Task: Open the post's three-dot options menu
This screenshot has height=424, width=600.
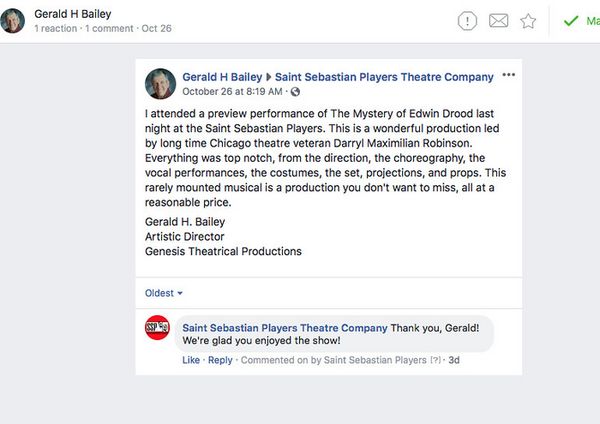Action: 509,76
